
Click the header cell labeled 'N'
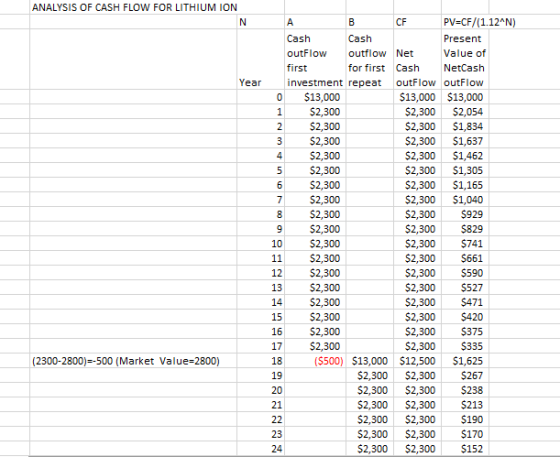coord(261,22)
